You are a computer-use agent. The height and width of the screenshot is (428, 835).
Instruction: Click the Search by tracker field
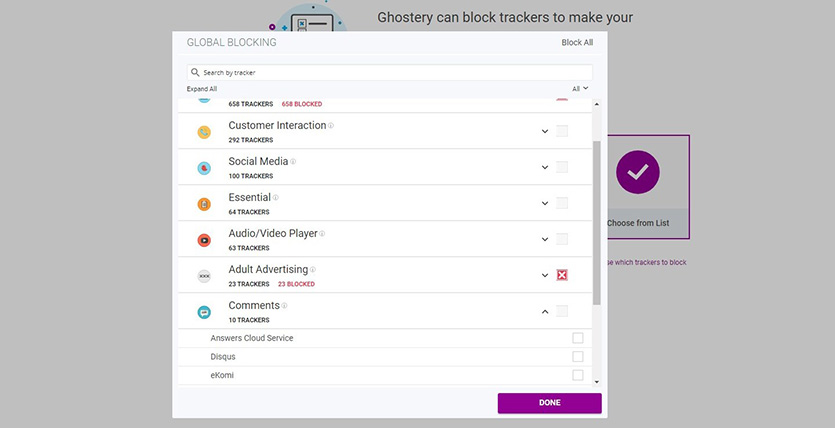coord(389,72)
